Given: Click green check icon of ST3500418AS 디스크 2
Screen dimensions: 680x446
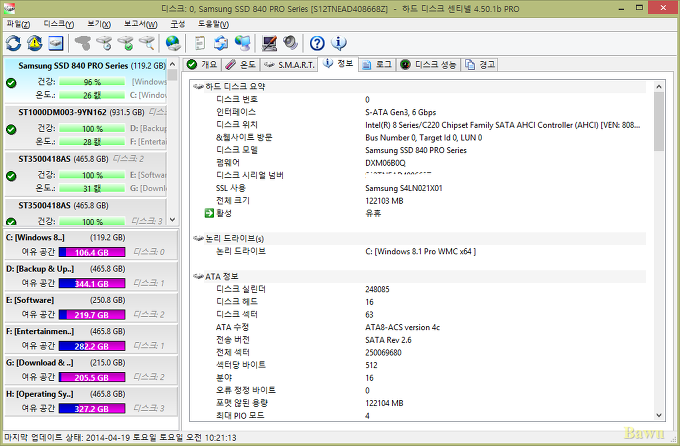Looking at the screenshot, I should click(11, 176).
